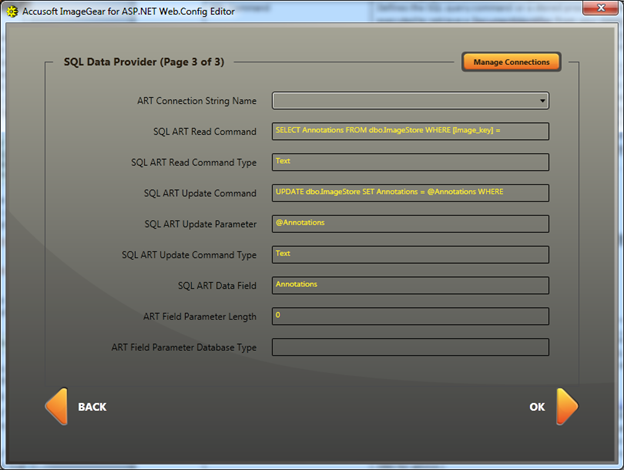
Task: Click the orange left arrow icon
Action: tap(56, 407)
